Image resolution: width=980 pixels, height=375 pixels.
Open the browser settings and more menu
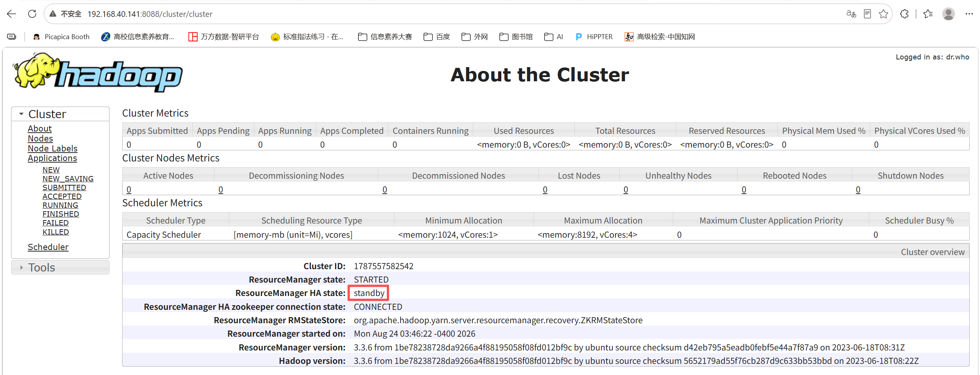(969, 14)
